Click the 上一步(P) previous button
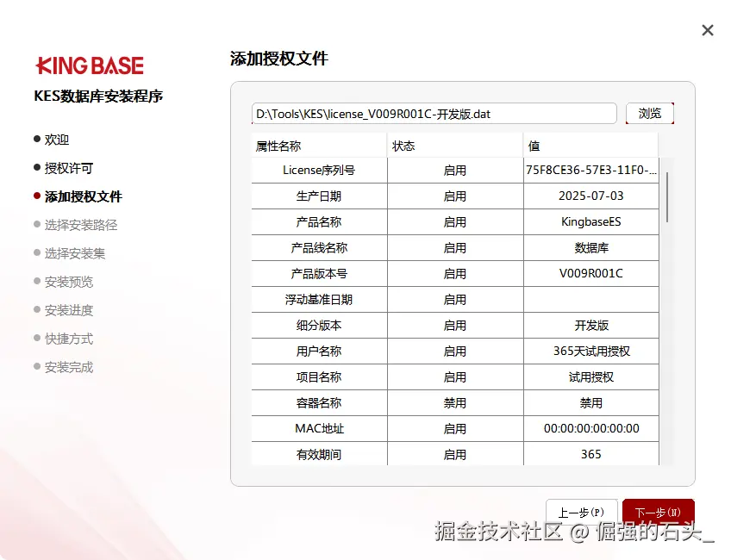 tap(581, 513)
